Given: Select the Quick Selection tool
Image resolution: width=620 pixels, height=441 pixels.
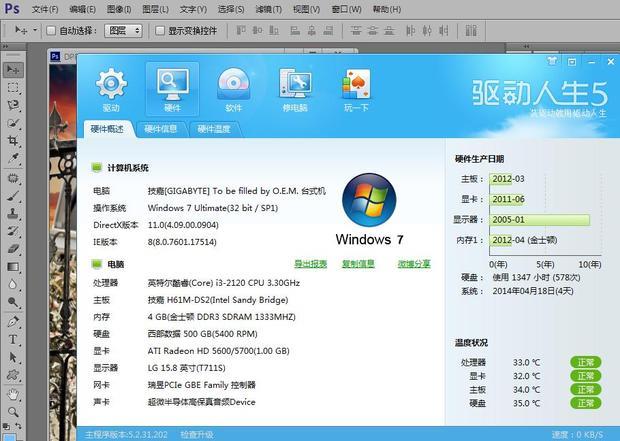Looking at the screenshot, I should [13, 123].
